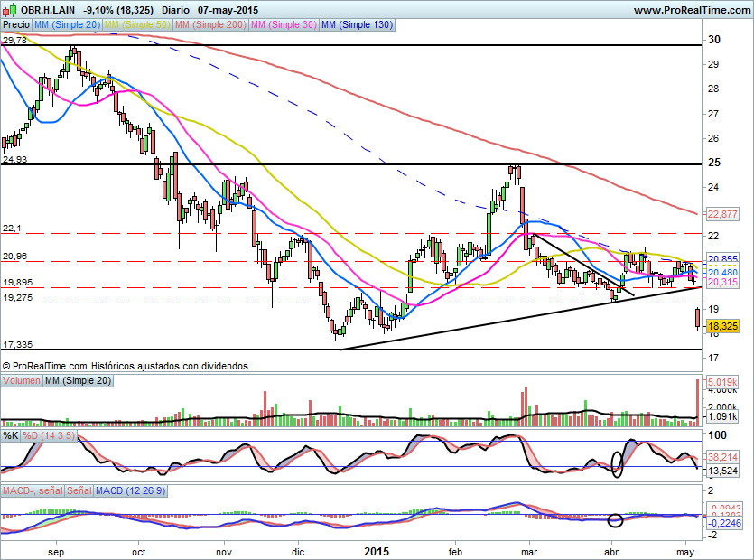Select the Precio indicator label
Viewport: 754px width, 560px height.
pos(16,26)
